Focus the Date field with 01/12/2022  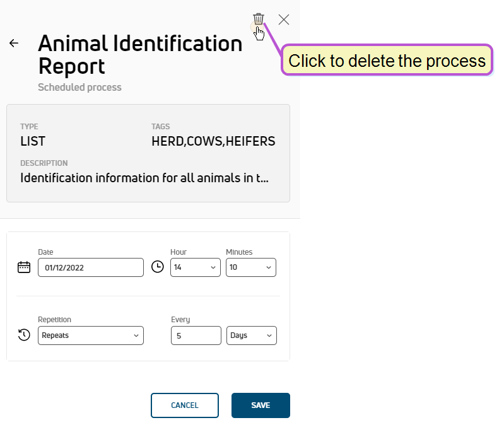click(x=91, y=267)
